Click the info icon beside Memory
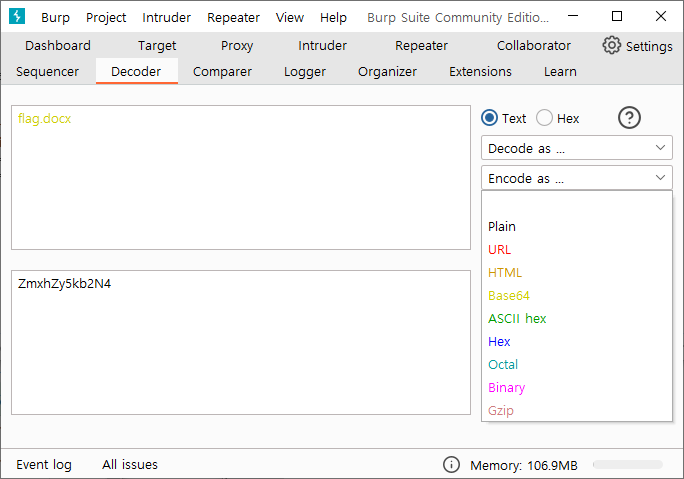 (451, 465)
